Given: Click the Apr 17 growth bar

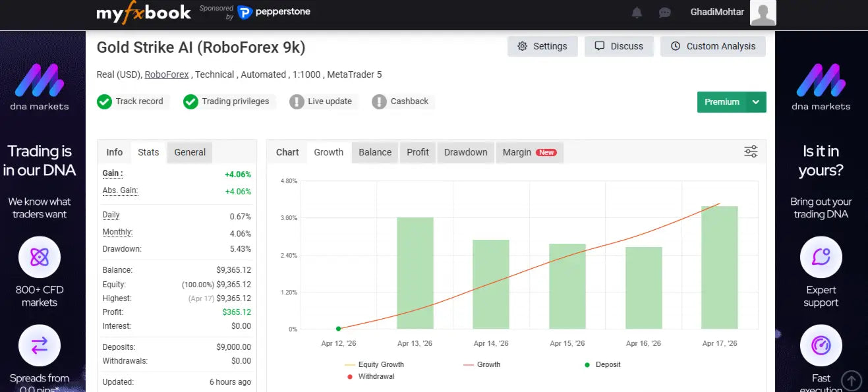Looking at the screenshot, I should [x=720, y=267].
